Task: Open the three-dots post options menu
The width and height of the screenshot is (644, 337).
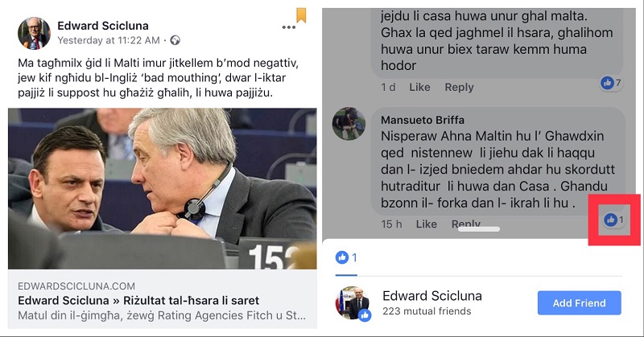Action: tap(289, 27)
